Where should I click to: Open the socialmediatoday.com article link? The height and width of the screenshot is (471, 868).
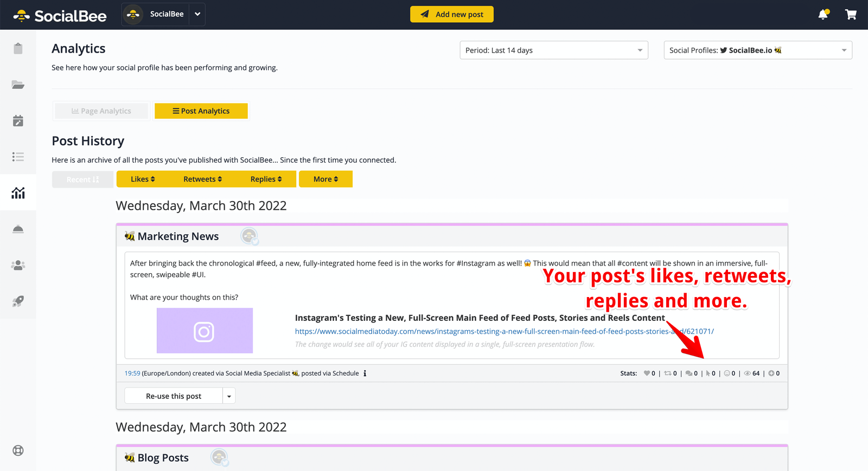[x=505, y=331]
